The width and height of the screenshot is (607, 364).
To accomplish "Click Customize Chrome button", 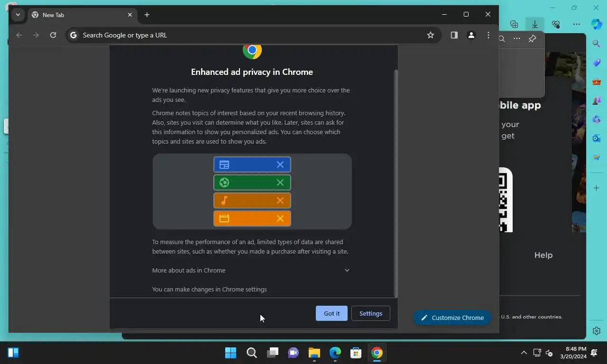I will point(452,318).
